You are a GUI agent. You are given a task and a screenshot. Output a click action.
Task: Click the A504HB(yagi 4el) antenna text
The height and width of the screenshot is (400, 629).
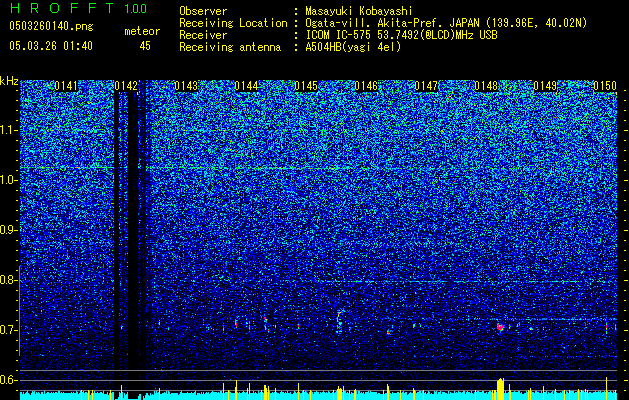point(353,47)
